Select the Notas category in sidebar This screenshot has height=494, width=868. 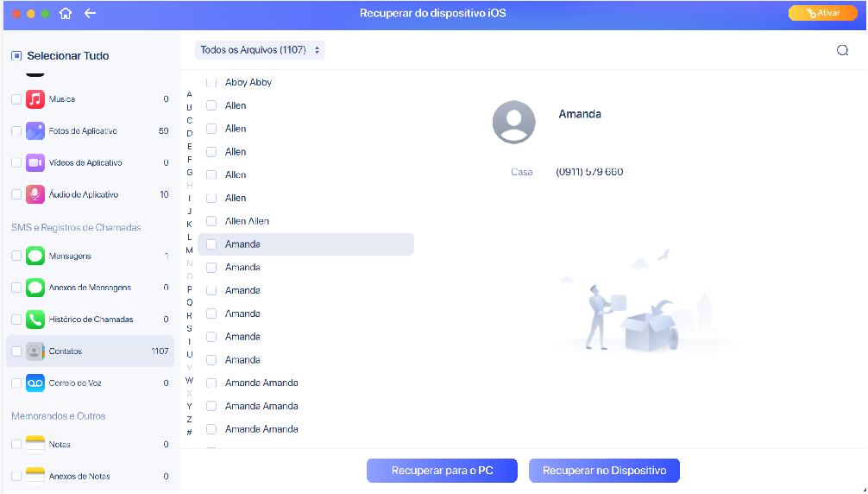click(x=60, y=445)
